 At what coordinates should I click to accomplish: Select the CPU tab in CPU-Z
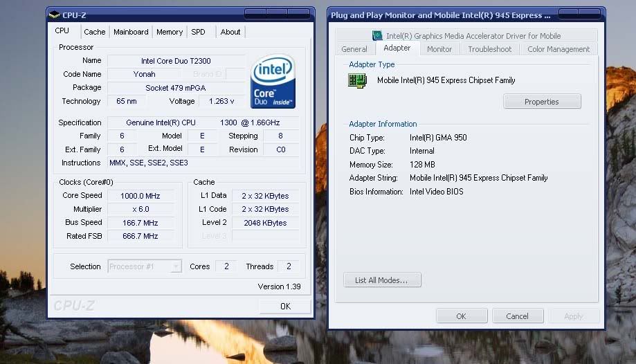click(62, 31)
